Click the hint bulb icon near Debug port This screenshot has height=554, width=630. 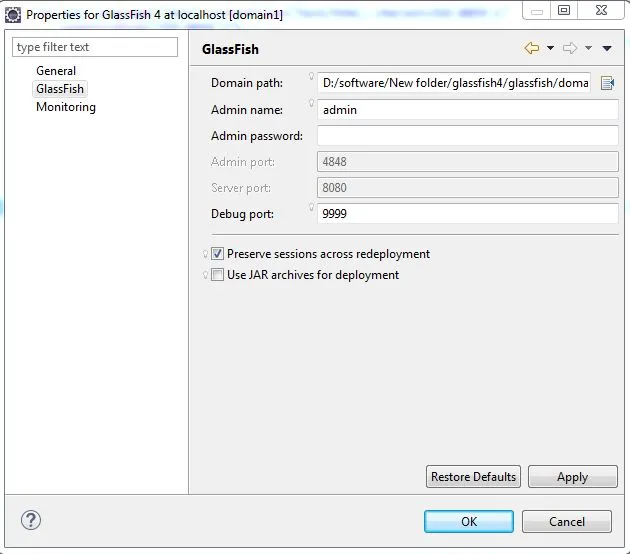tap(311, 206)
